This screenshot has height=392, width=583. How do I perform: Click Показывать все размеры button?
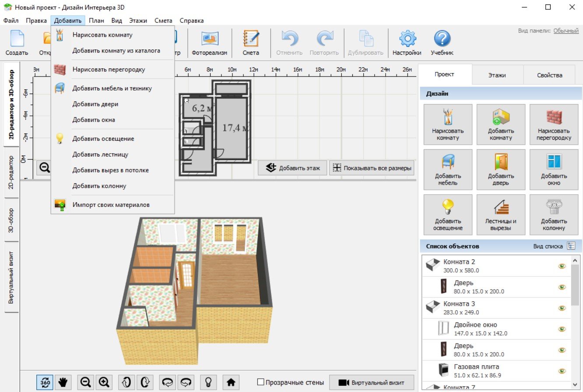(x=372, y=168)
